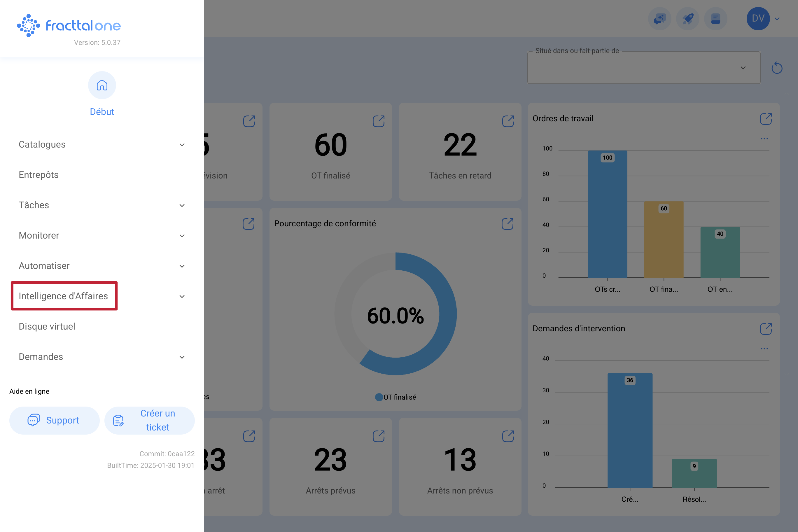
Task: Click the blue Créées bar labeled 36
Action: tap(630, 430)
